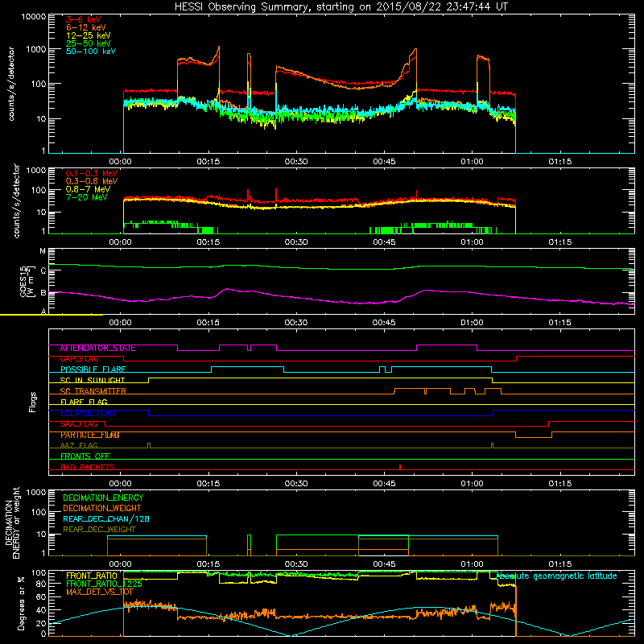
Task: Click the 12-25 keV legend entry
Action: click(89, 35)
